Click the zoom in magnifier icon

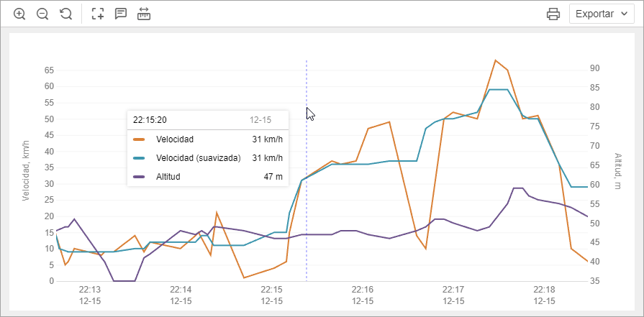pyautogui.click(x=19, y=14)
